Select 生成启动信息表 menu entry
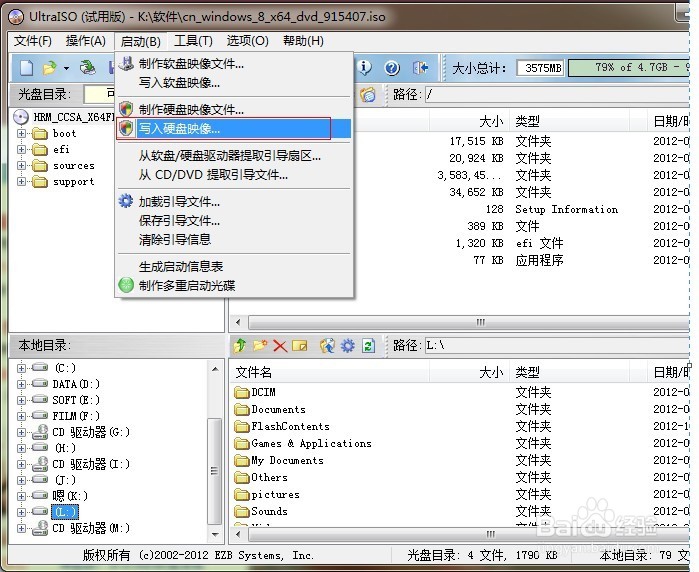The width and height of the screenshot is (699, 572). pyautogui.click(x=234, y=267)
